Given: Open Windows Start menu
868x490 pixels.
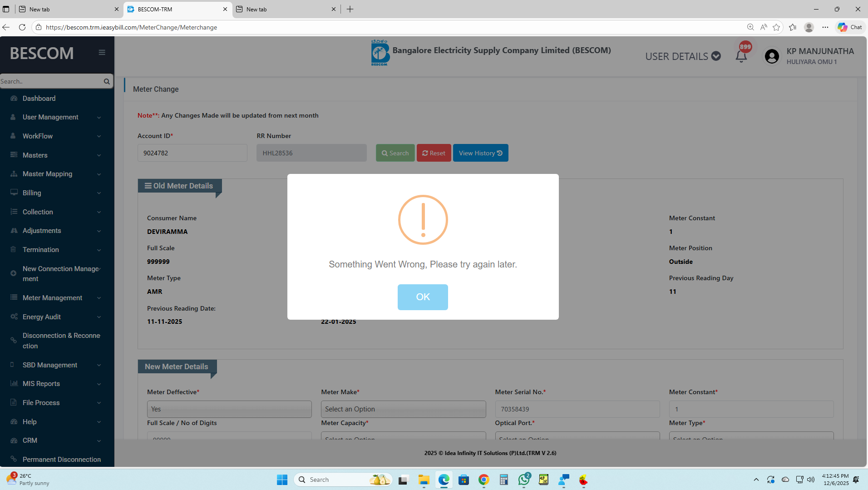Looking at the screenshot, I should point(282,480).
